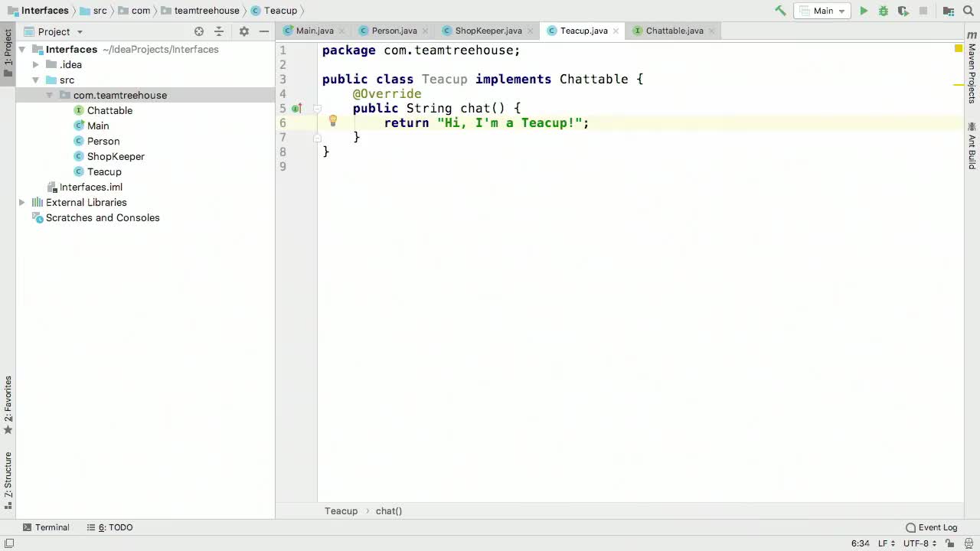Collapse all nodes using Project panel icon

pyautogui.click(x=219, y=31)
